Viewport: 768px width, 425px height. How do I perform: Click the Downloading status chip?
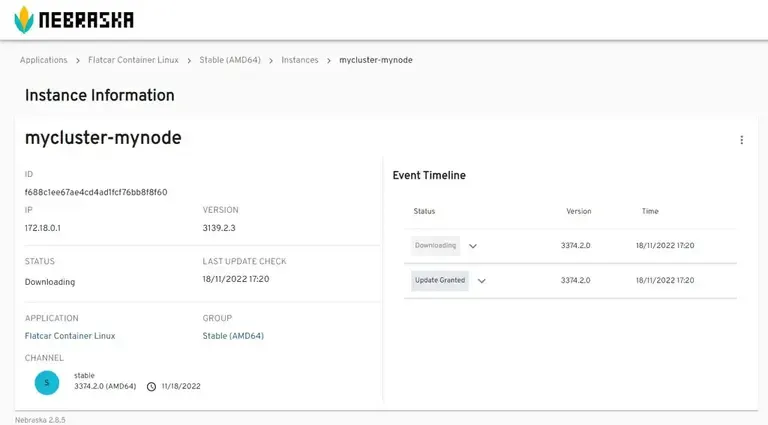435,245
